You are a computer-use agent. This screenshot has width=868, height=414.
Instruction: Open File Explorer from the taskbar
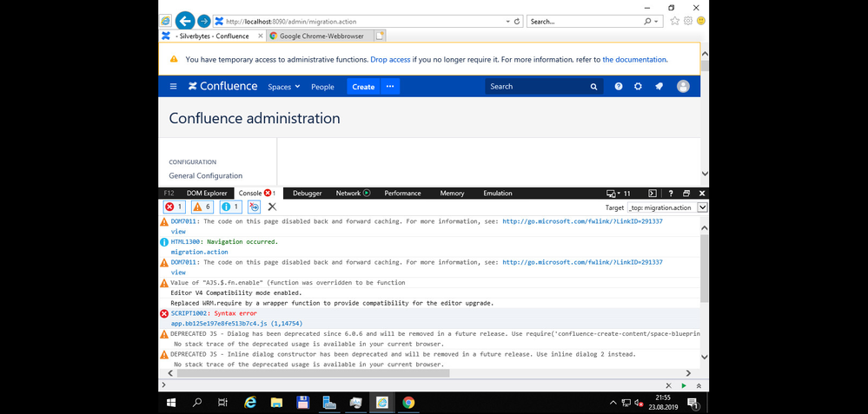[x=276, y=403]
